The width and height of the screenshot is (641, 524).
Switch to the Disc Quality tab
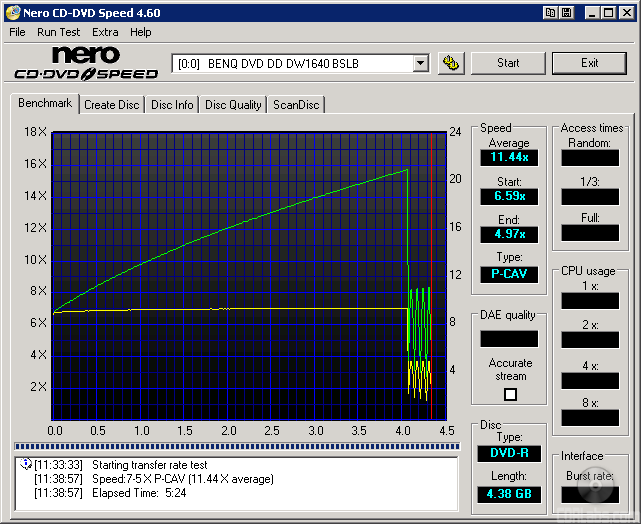coord(233,105)
